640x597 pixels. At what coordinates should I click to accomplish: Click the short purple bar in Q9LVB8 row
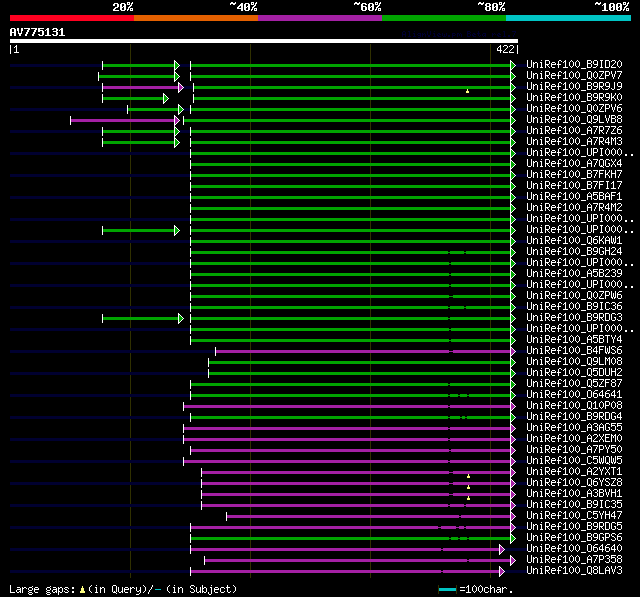point(122,120)
